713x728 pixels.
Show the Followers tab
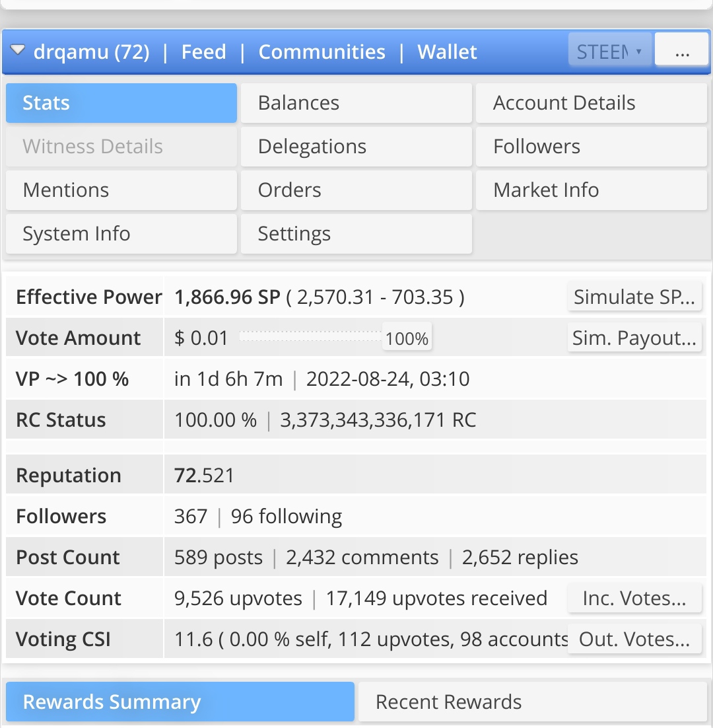[591, 147]
